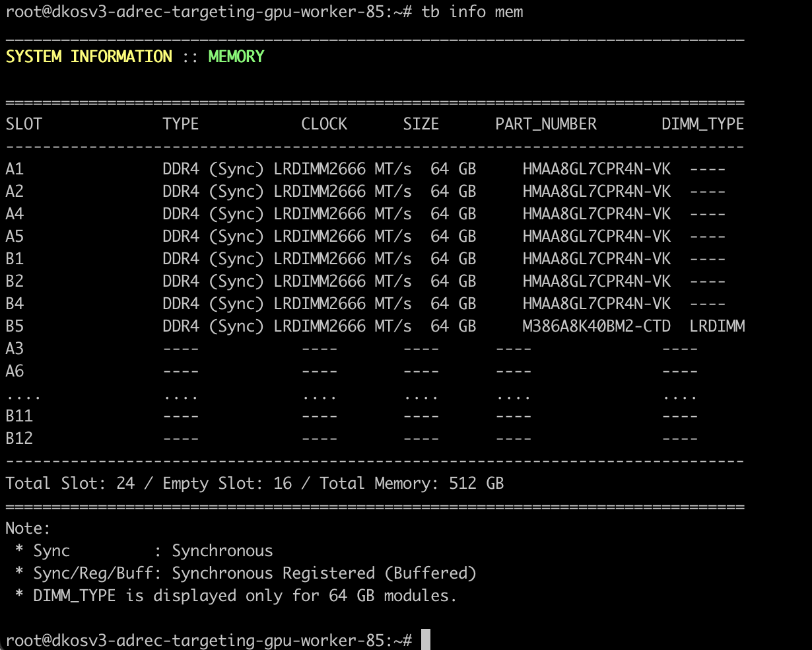Click the hostname in the top prompt line
The image size is (812, 650).
pyautogui.click(x=219, y=12)
